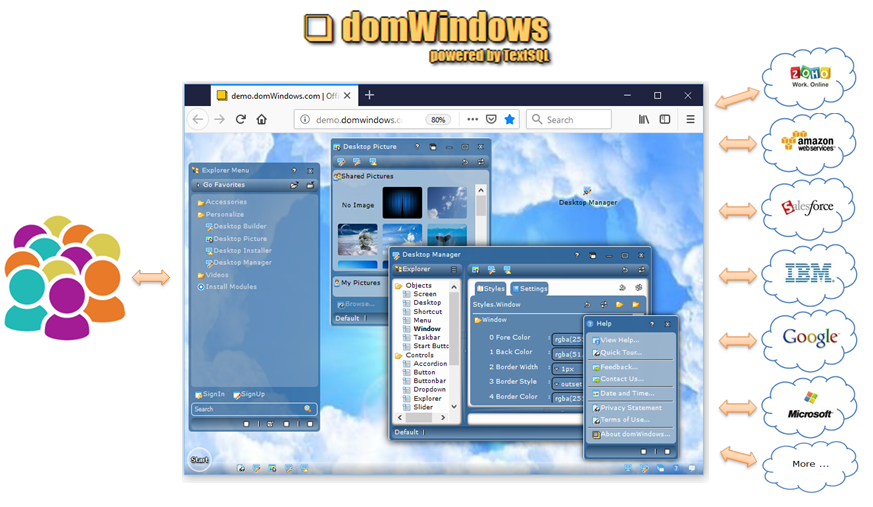Open the browser home page icon
Image resolution: width=873 pixels, height=507 pixels.
point(262,119)
